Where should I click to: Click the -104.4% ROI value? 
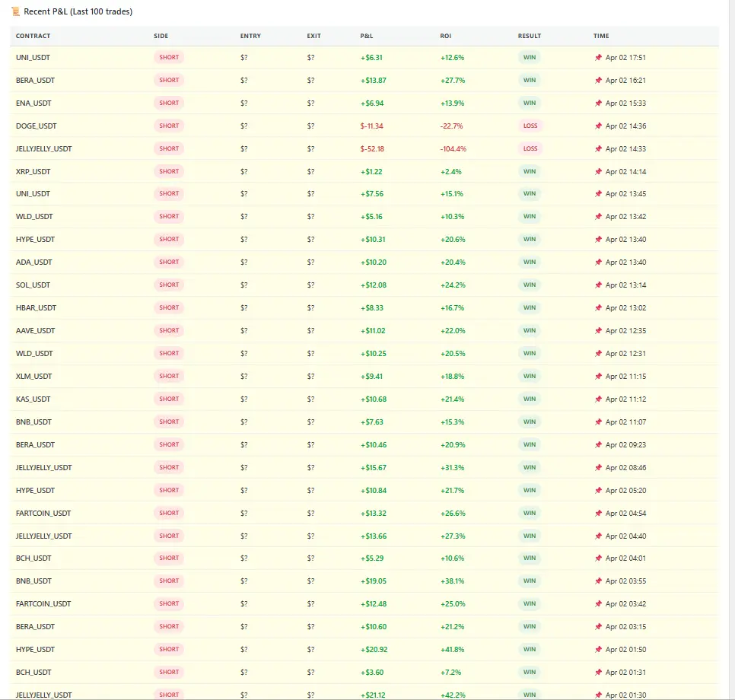453,148
